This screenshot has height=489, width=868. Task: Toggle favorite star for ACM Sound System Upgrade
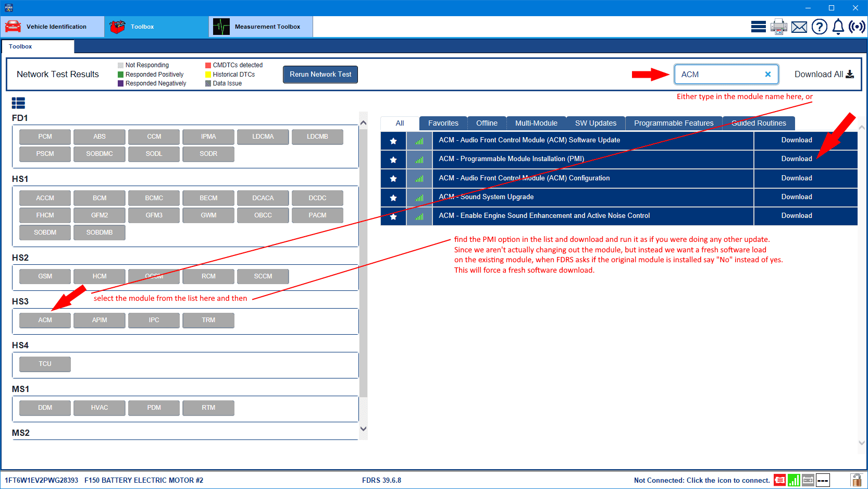click(x=393, y=198)
